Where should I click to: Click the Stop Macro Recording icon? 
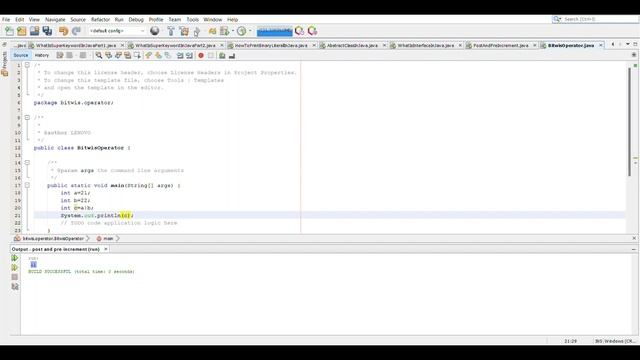[211, 56]
